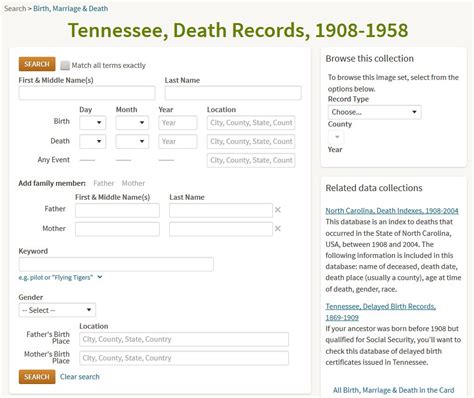Open Death Month dropdown
Image resolution: width=474 pixels, height=398 pixels.
132,141
